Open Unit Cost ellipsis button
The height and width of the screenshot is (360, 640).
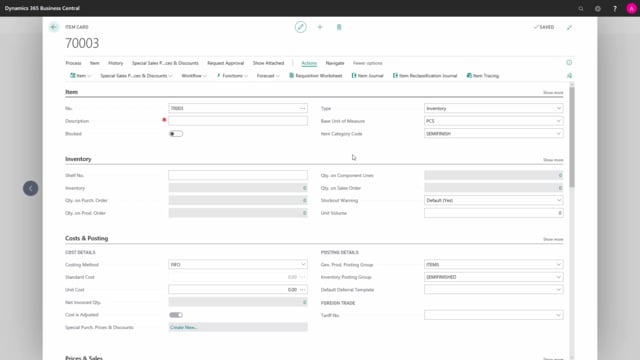click(x=302, y=290)
